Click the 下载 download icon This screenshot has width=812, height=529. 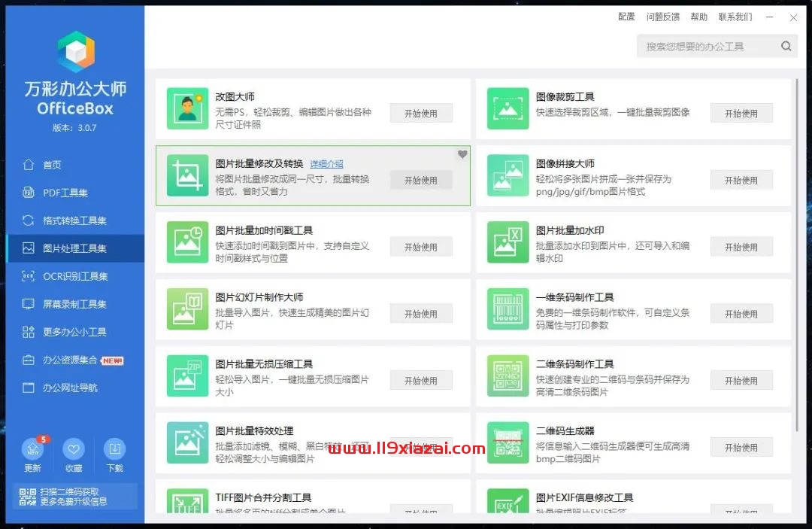point(114,448)
